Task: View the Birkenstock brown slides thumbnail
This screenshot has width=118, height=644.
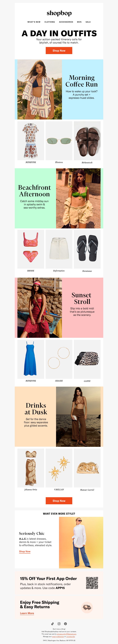Action: pos(87,141)
